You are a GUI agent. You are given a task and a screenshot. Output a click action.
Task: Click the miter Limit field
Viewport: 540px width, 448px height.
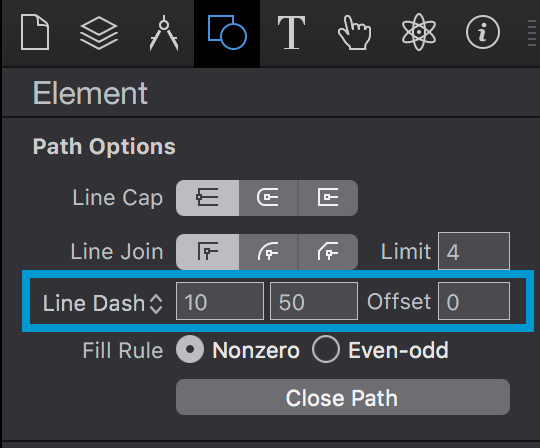coord(474,251)
